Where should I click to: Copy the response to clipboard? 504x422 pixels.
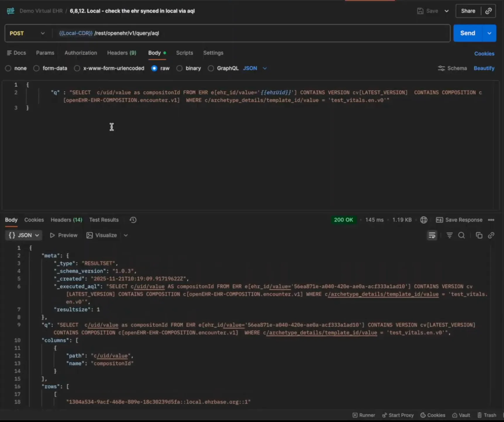click(x=479, y=235)
